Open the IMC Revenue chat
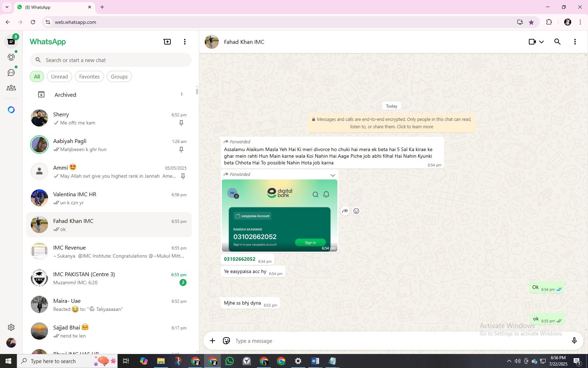The image size is (588, 368). 109,252
